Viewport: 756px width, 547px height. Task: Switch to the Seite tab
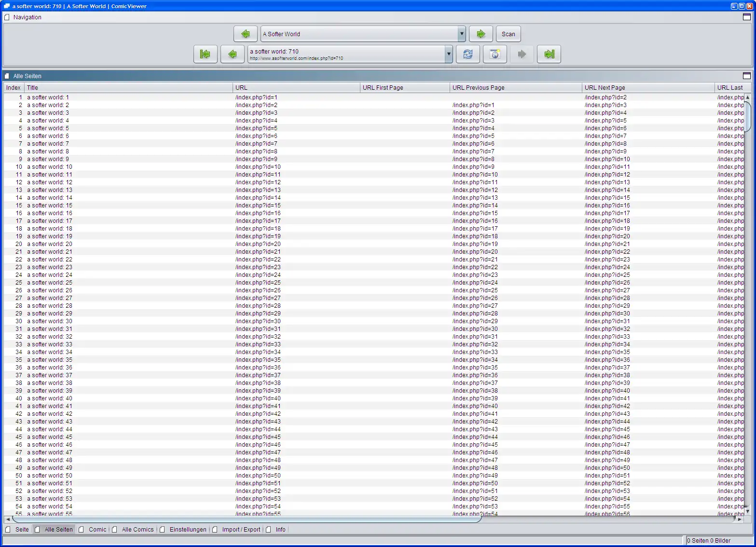pos(17,529)
